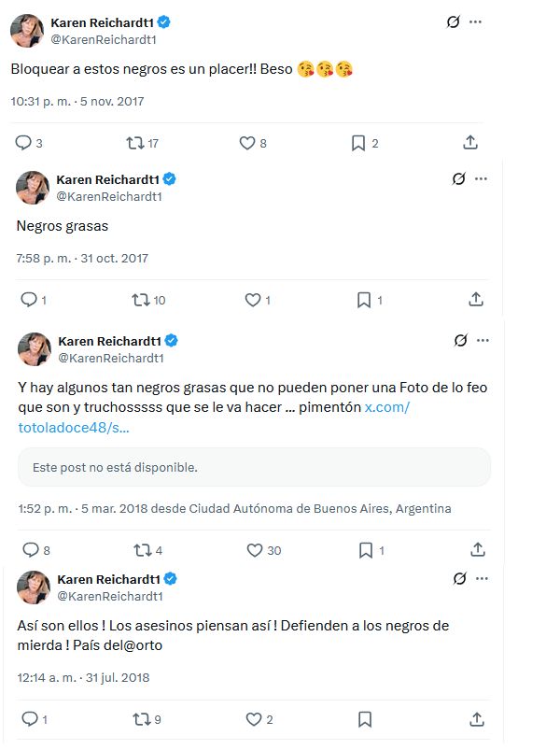
Task: Share the 31 jul. 2018 tweet
Action: (x=476, y=719)
